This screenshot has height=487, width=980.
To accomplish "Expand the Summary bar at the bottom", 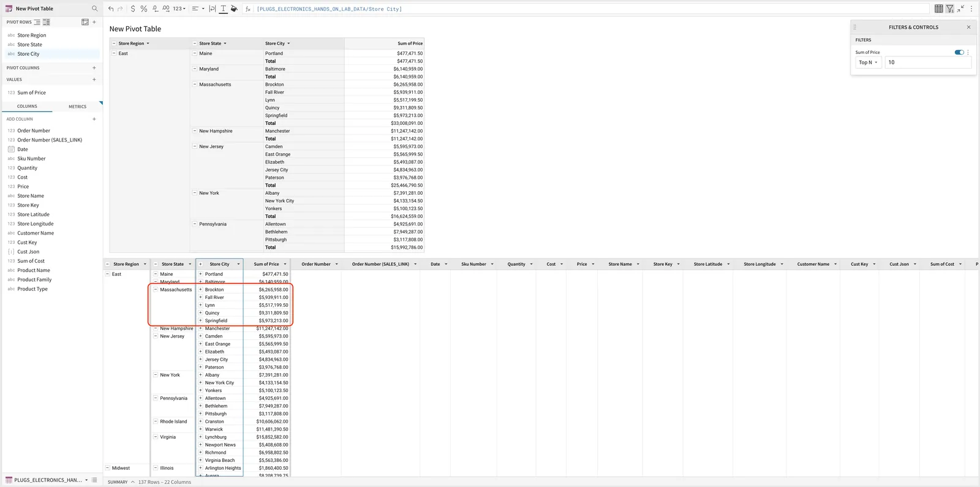I will pyautogui.click(x=132, y=482).
